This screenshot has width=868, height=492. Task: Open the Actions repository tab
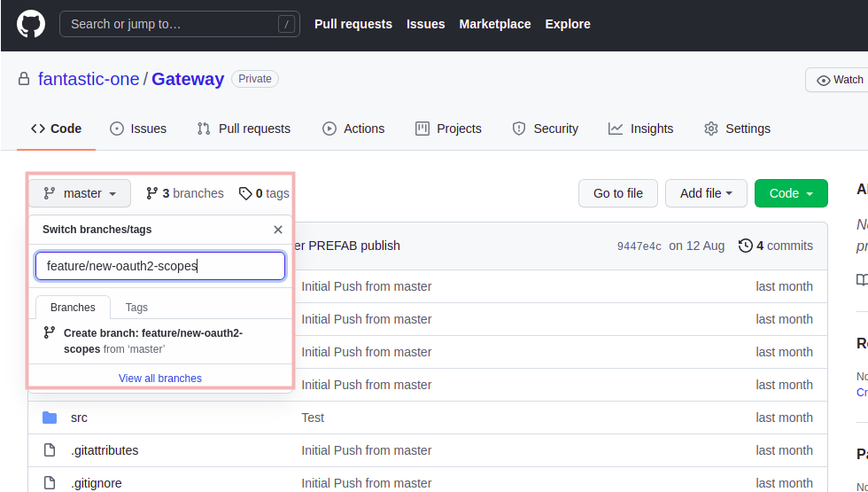[x=353, y=129]
